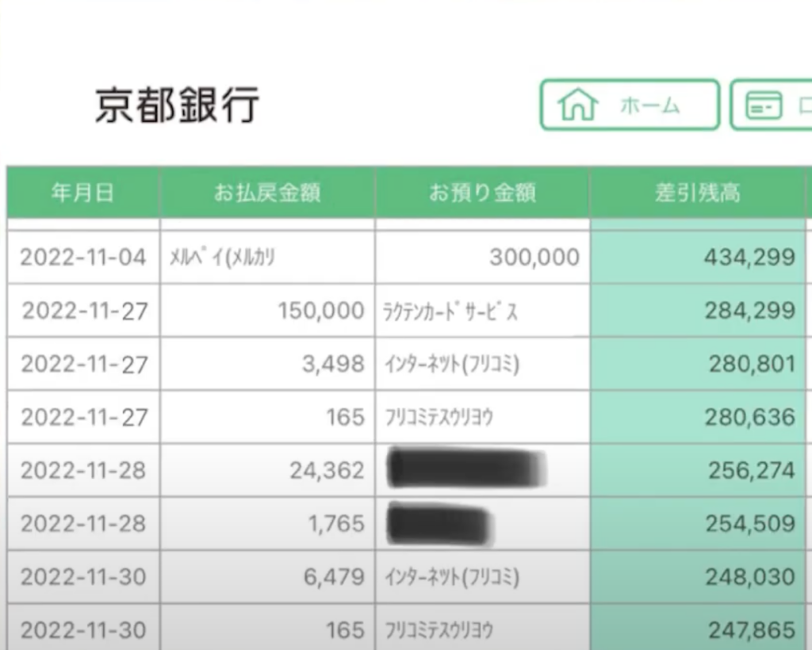Click the 150,000 withdrawal amount
This screenshot has width=812, height=650.
pos(321,311)
